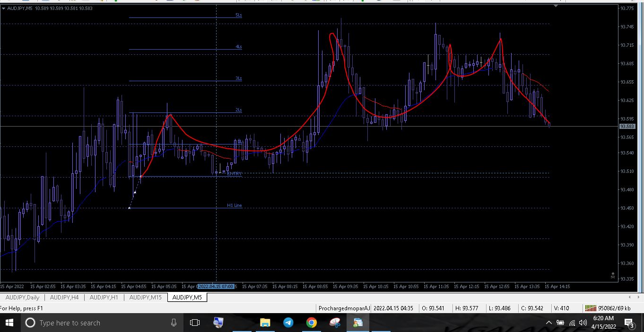The height and width of the screenshot is (332, 644).
Task: Click the 2022.04.15 04:35 status bar field
Action: [393, 308]
